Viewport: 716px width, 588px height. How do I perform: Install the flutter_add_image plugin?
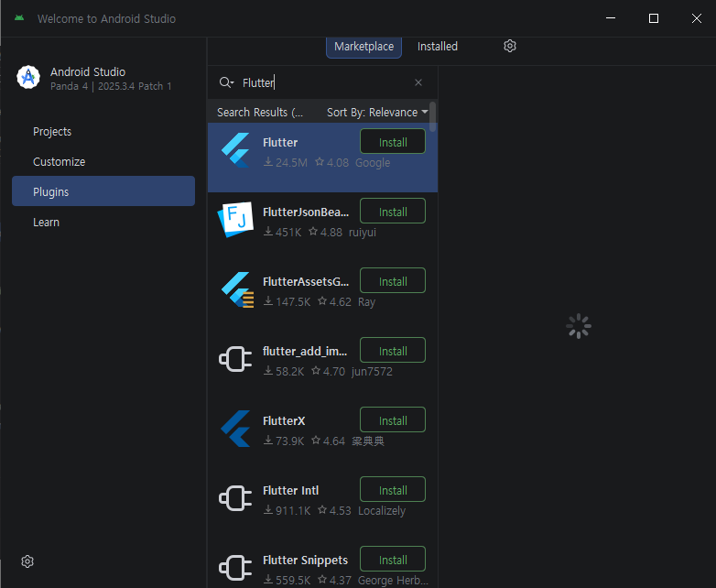393,351
